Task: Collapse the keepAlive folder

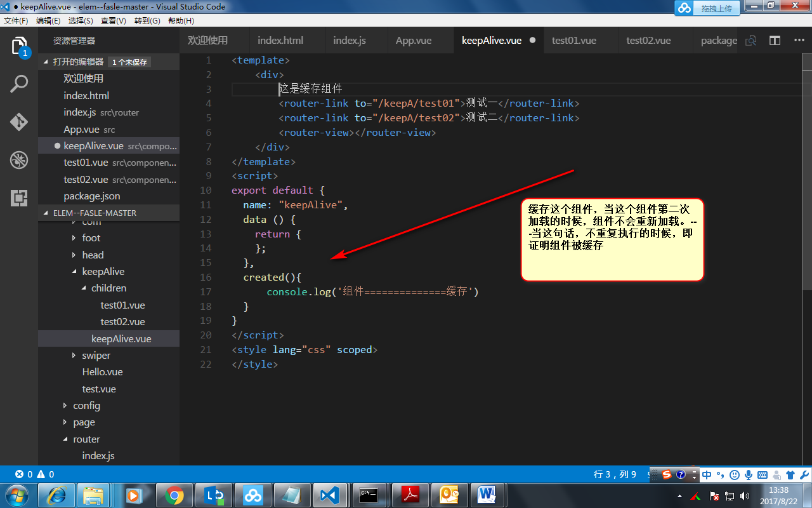Action: coord(74,272)
